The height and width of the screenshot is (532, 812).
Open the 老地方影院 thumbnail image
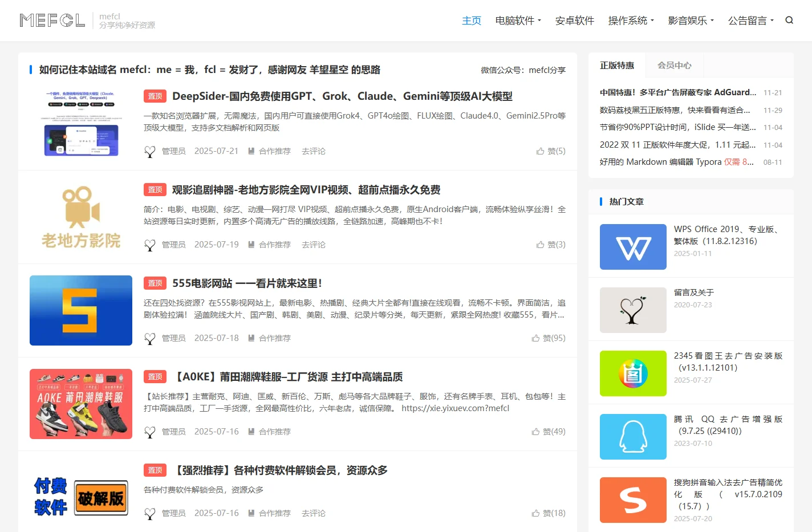point(81,217)
